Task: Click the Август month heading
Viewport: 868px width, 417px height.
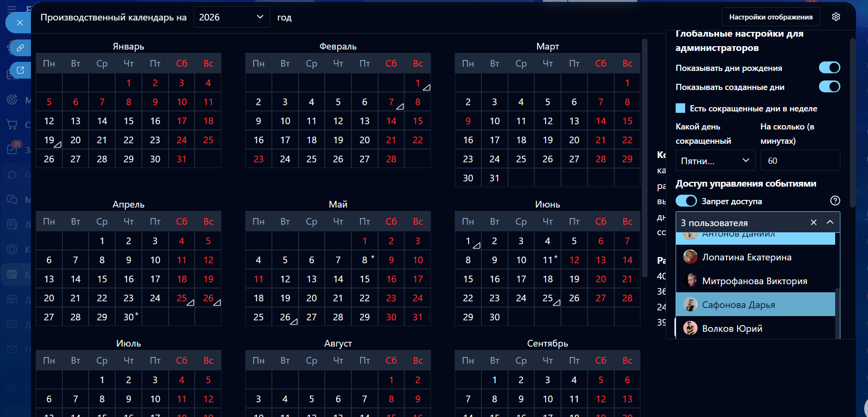Action: pyautogui.click(x=338, y=343)
